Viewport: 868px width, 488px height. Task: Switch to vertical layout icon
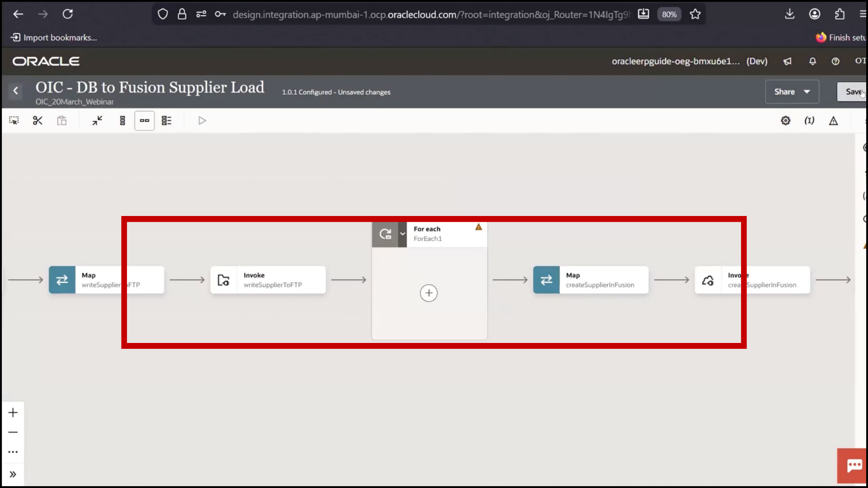(x=122, y=121)
